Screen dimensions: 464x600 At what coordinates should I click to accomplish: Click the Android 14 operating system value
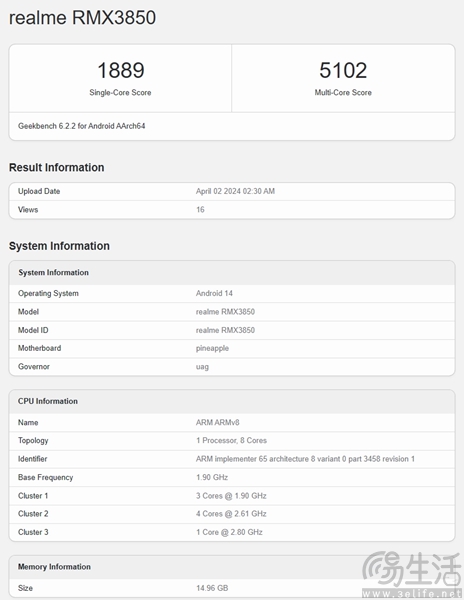(214, 293)
